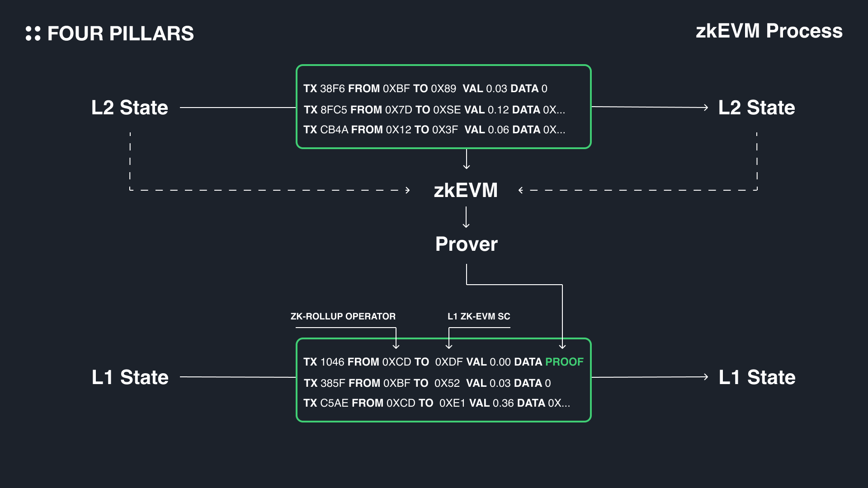Image resolution: width=868 pixels, height=488 pixels.
Task: Click the central zkEVM label
Action: [x=466, y=190]
